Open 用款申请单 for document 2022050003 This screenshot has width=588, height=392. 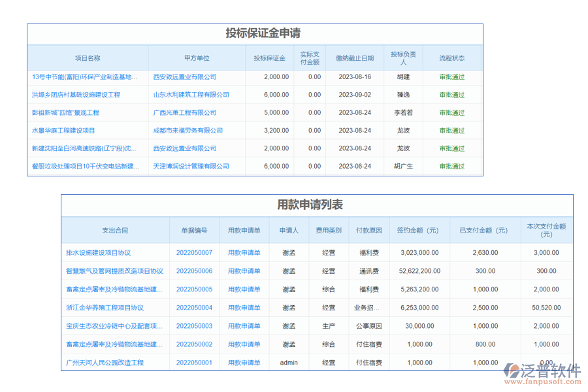[244, 326]
